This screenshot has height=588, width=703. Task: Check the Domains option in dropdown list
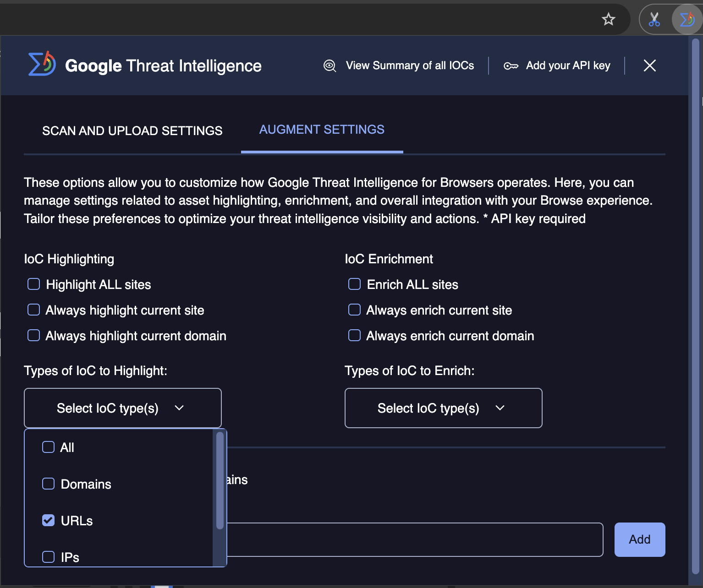click(x=48, y=484)
